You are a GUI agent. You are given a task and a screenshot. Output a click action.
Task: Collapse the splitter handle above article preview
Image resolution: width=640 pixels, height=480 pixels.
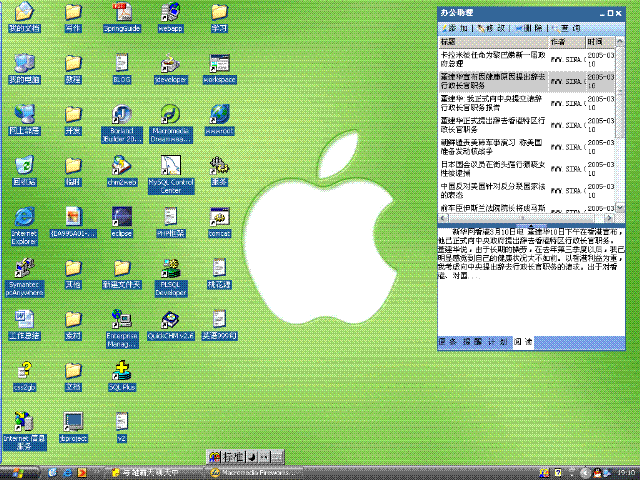click(x=531, y=225)
